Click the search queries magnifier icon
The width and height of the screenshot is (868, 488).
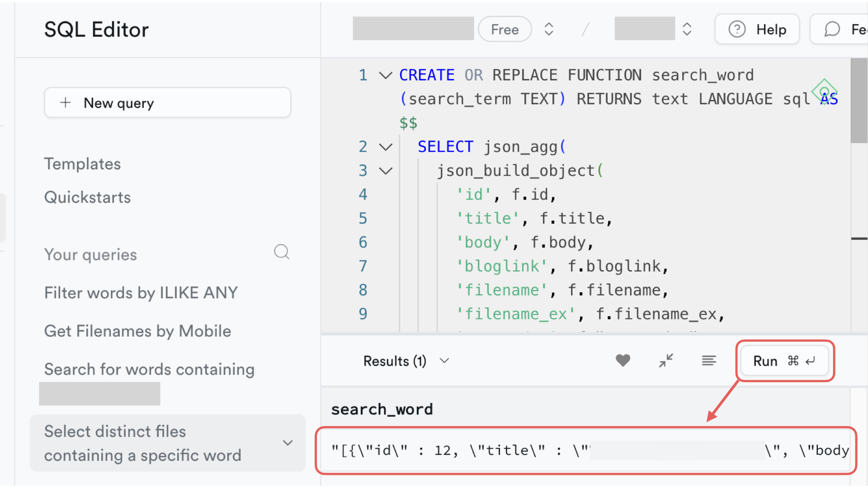click(282, 252)
